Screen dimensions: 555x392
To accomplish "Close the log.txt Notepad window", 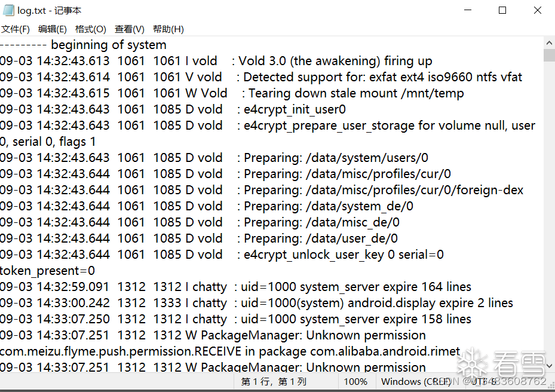I will tap(537, 10).
